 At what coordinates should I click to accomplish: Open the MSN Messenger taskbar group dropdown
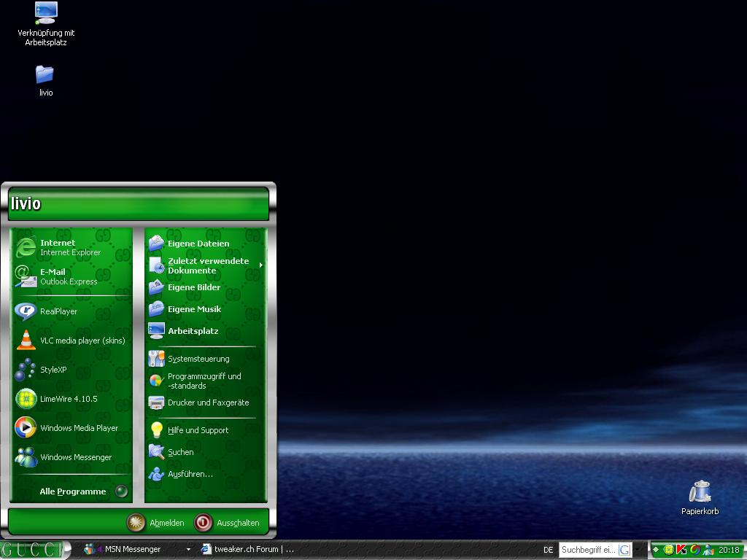[x=188, y=550]
